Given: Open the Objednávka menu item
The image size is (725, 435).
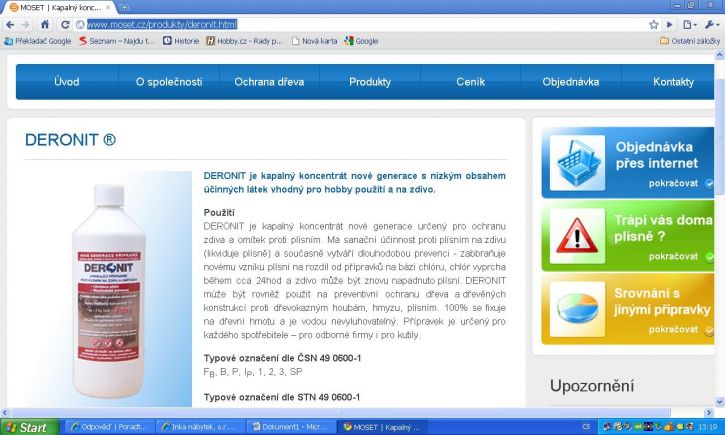Looking at the screenshot, I should [571, 82].
